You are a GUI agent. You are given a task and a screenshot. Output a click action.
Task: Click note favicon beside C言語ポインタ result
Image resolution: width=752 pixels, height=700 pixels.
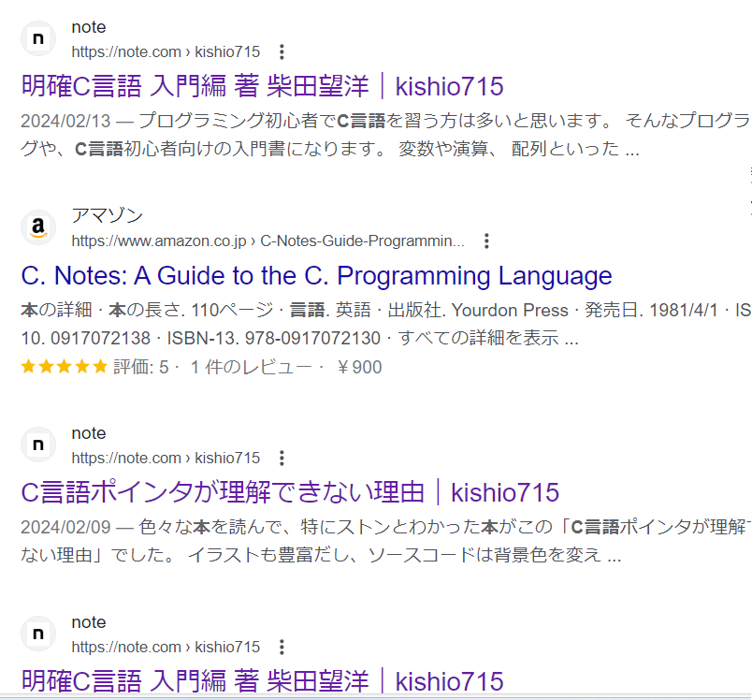38,445
